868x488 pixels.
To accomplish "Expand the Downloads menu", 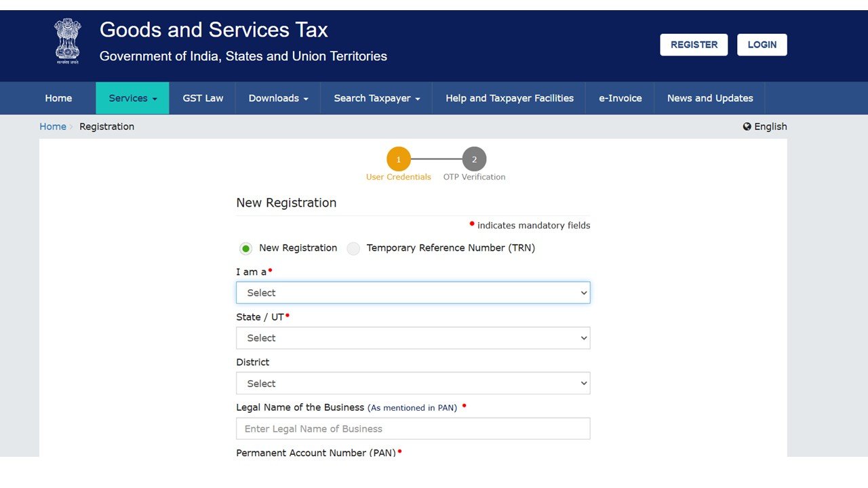I will point(278,98).
